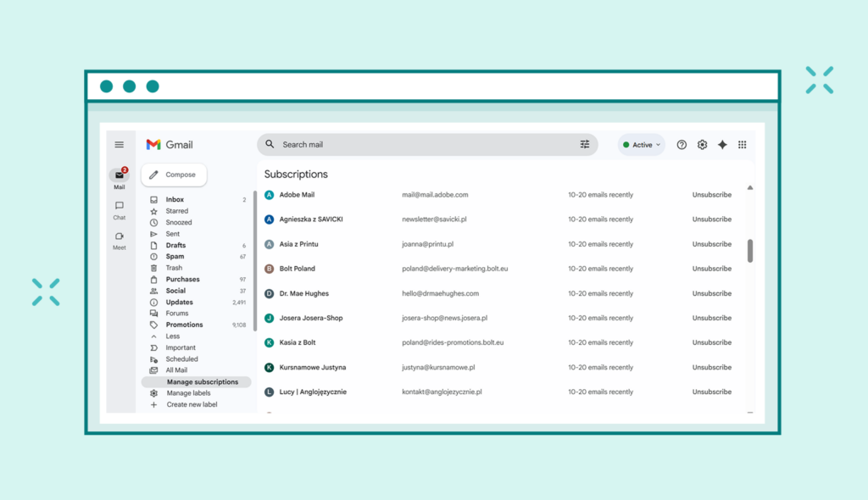Open the main menu hamburger icon
This screenshot has width=868, height=500.
pos(119,145)
